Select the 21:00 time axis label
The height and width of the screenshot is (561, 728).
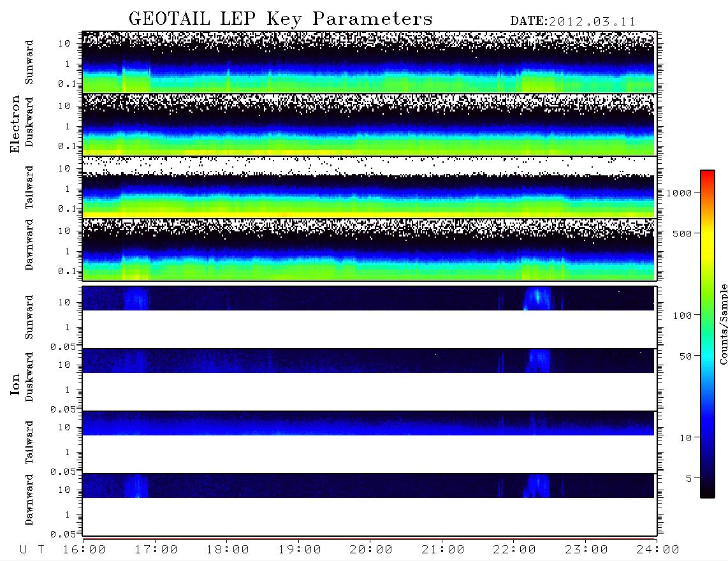443,550
